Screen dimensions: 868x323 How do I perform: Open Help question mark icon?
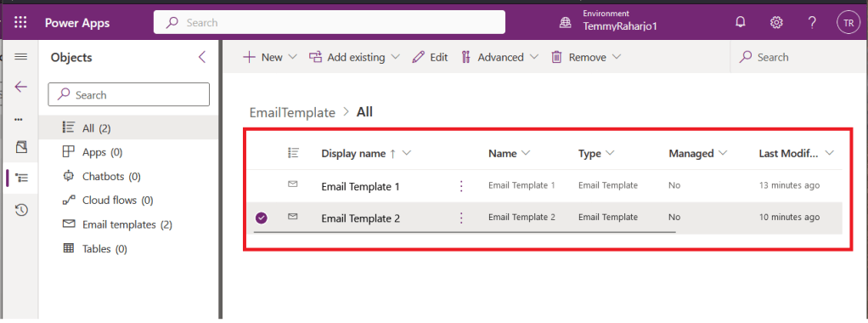pos(812,23)
